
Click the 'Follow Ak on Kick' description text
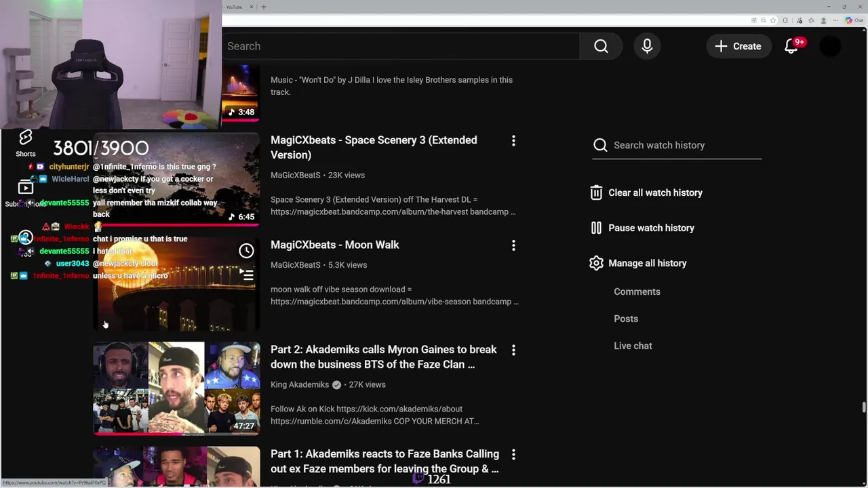[375, 415]
